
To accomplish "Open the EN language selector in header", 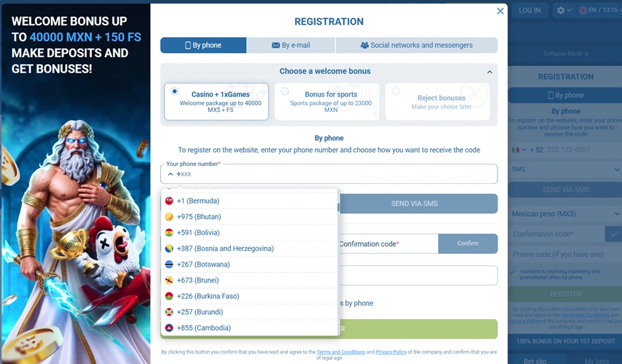I will click(600, 11).
